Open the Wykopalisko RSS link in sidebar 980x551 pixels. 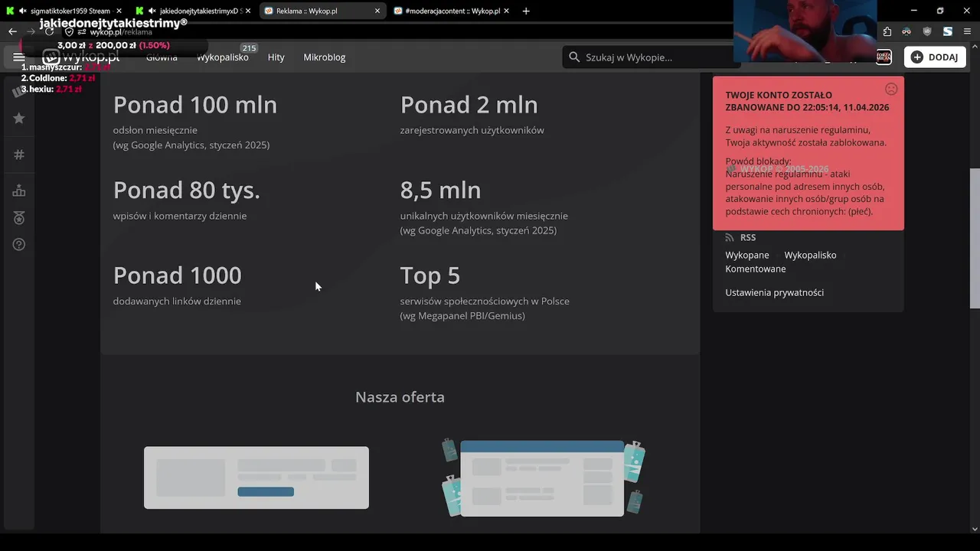(x=810, y=255)
